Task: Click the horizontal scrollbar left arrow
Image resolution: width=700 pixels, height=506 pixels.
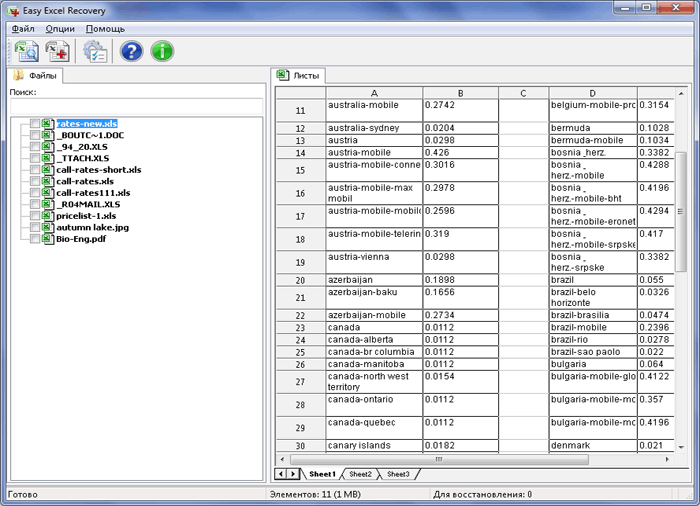Action: point(282,459)
